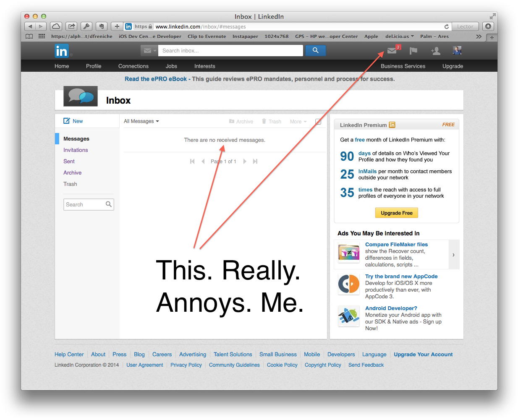Select Invitations in the inbox sidebar
Viewport: 518px width, 420px height.
pos(76,150)
